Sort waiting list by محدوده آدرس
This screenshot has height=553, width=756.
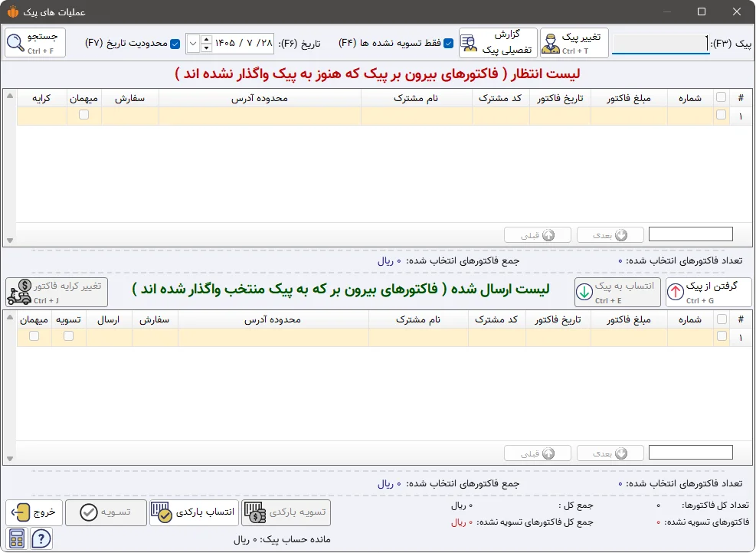tap(260, 98)
